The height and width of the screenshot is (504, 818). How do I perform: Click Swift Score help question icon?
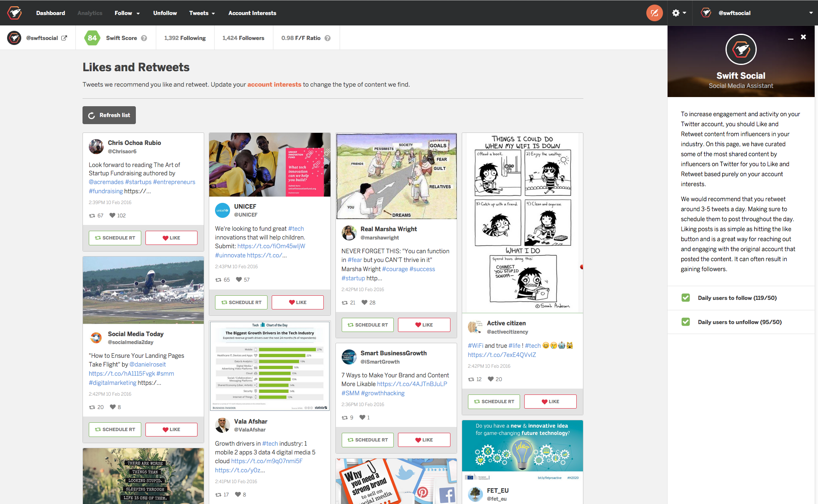coord(144,38)
